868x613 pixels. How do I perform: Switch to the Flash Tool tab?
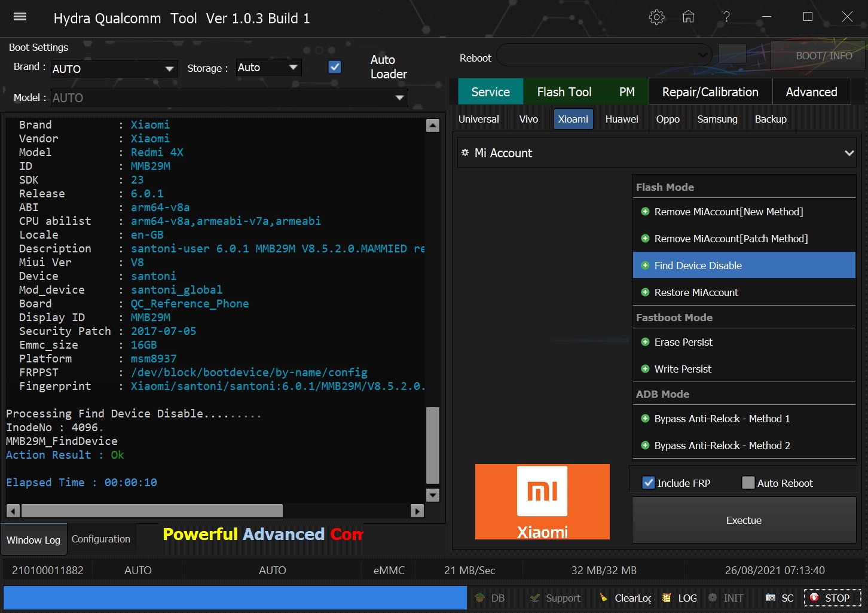(564, 92)
